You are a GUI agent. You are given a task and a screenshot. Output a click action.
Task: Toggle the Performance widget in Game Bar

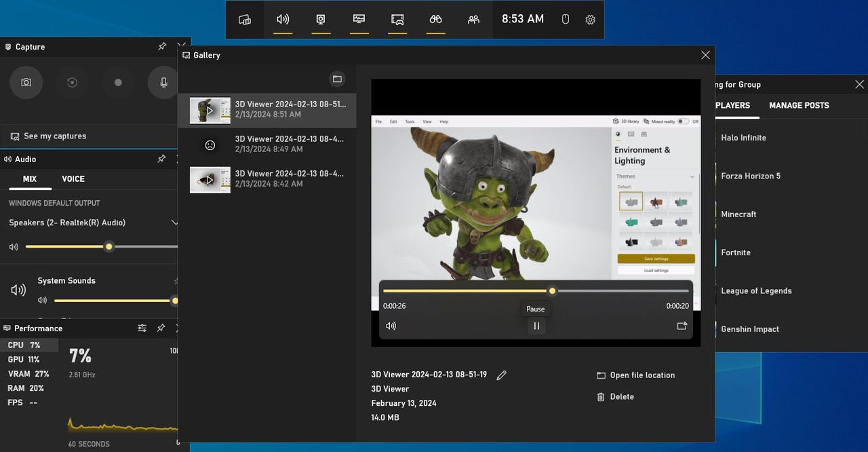click(x=359, y=20)
